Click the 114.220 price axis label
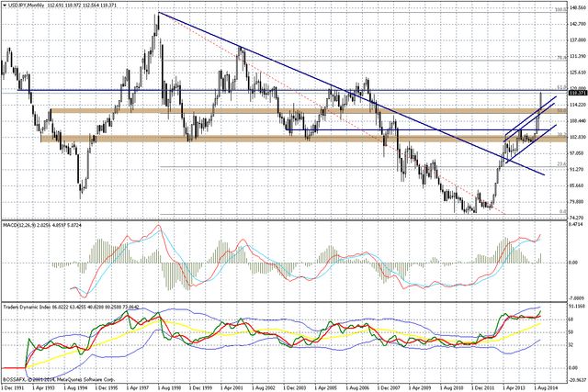Image resolution: width=588 pixels, height=392 pixels. (578, 106)
